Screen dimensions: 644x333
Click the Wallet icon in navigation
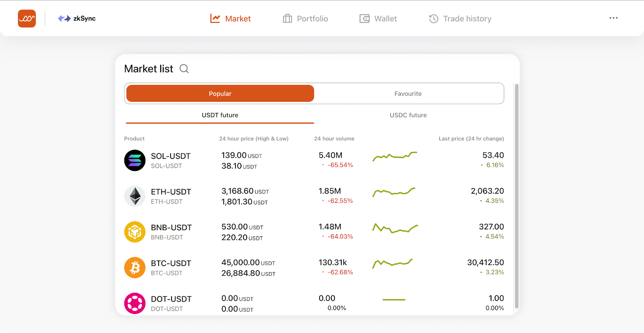365,18
